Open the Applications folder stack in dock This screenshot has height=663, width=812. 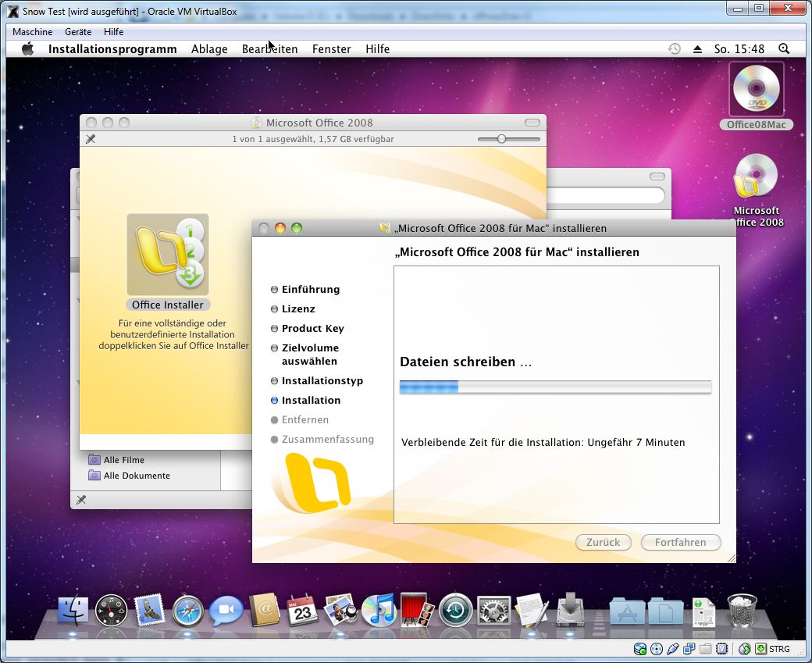(627, 611)
